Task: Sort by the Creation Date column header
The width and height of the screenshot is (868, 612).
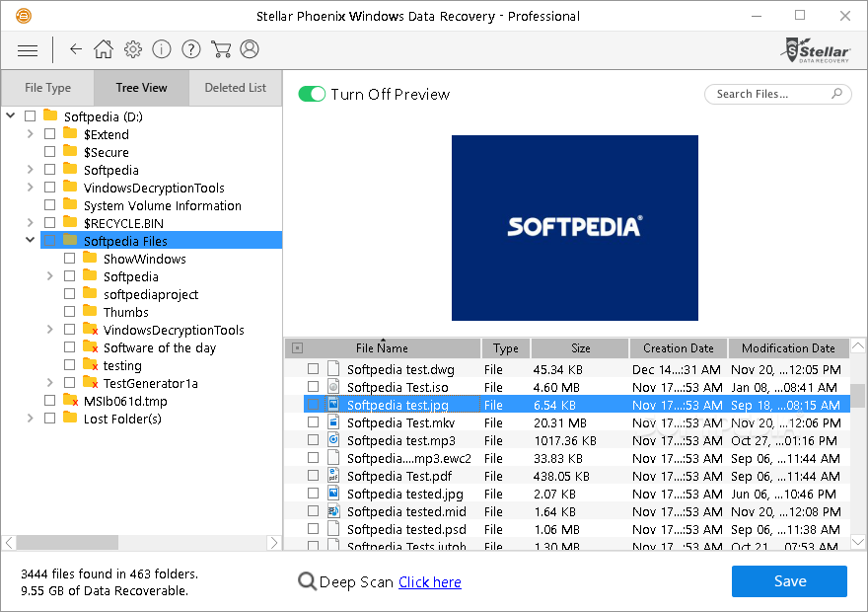Action: (x=679, y=347)
